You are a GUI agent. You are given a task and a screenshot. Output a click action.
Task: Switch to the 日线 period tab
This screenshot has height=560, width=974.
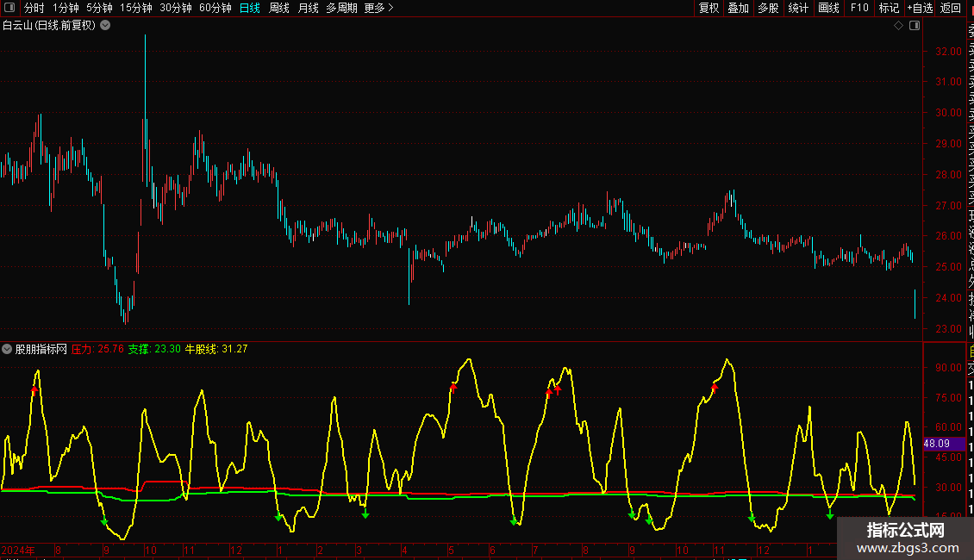250,8
